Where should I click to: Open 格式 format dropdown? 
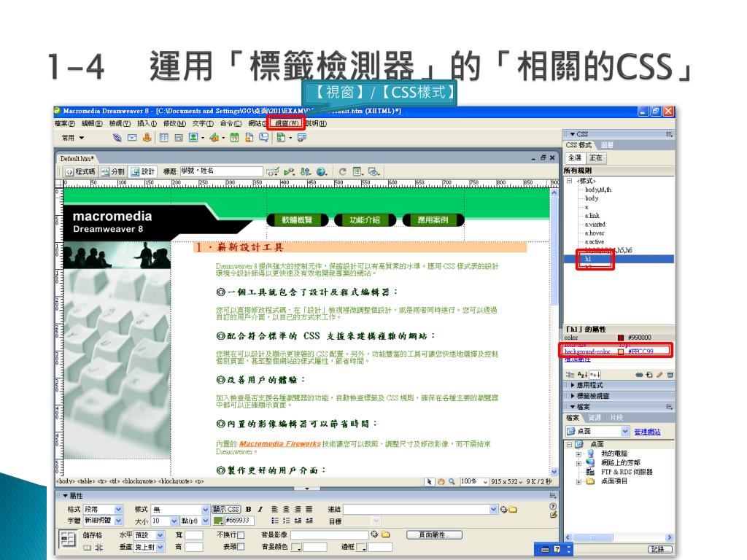[x=119, y=509]
